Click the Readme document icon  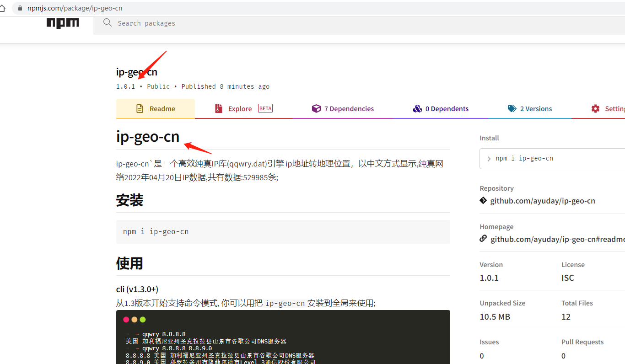coord(140,109)
